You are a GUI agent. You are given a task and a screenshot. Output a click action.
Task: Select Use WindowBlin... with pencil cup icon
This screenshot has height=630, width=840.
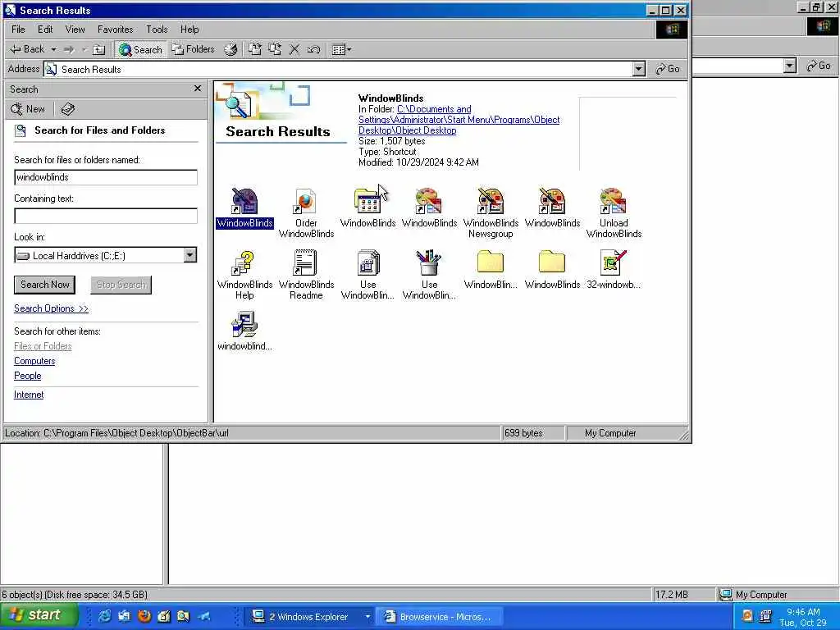coord(429,275)
